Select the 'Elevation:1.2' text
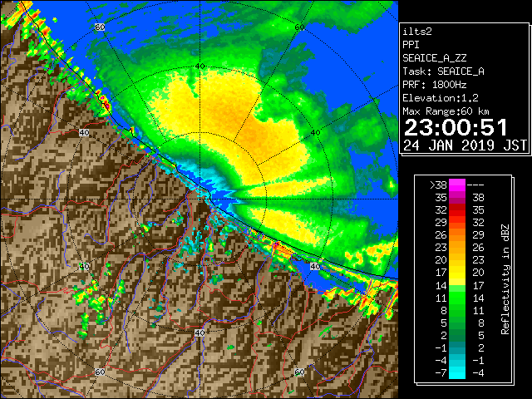Viewport: 532px width, 399px height. coord(441,98)
